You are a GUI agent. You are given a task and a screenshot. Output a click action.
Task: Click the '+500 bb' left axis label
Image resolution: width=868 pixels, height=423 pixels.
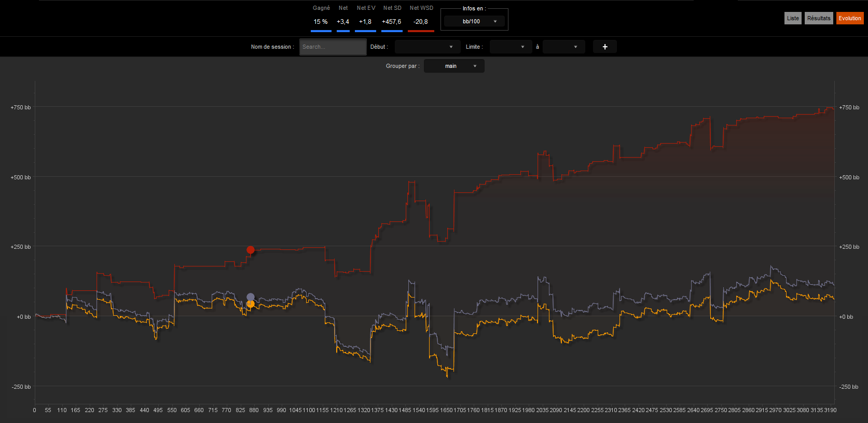pyautogui.click(x=21, y=177)
